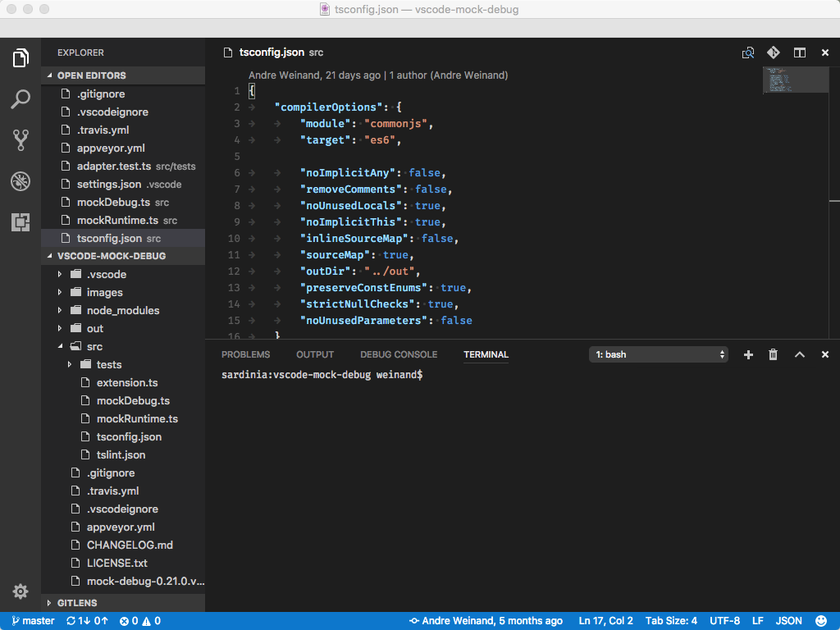Expand the GitLens section

click(x=123, y=603)
